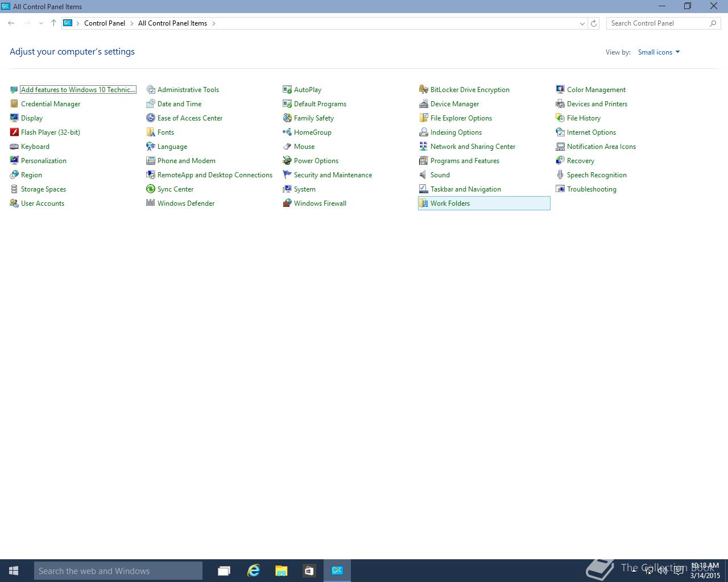Click the HomeGroup icon
The width and height of the screenshot is (728, 582).
(287, 132)
